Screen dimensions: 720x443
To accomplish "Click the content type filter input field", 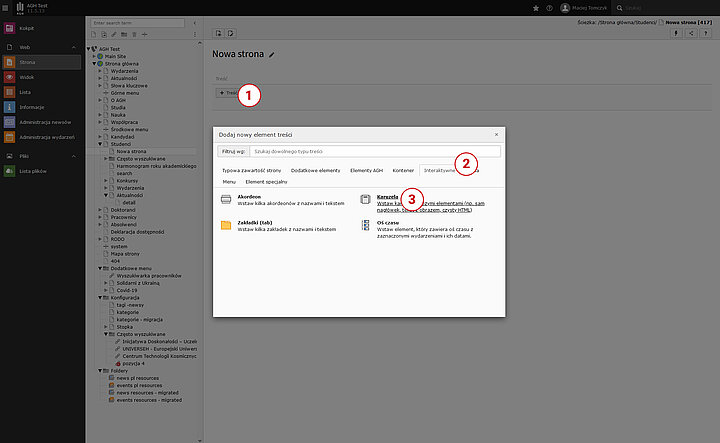I will (x=375, y=151).
